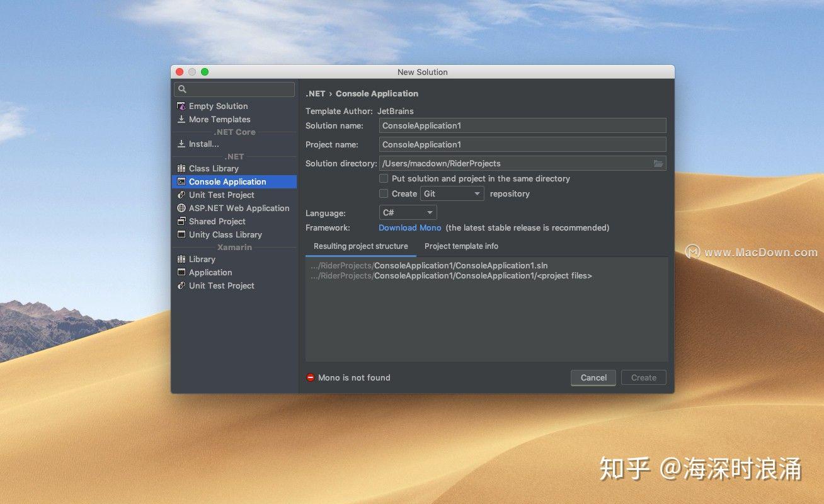Open the solution directory folder browser
Image resolution: width=824 pixels, height=504 pixels.
658,163
